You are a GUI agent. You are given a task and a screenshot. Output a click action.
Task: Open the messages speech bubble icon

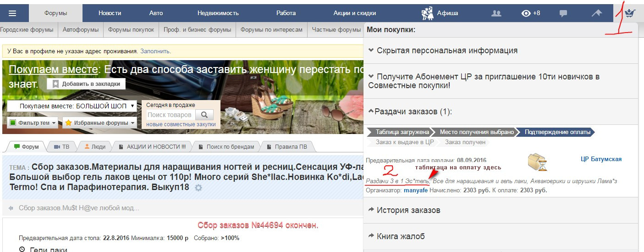(564, 13)
